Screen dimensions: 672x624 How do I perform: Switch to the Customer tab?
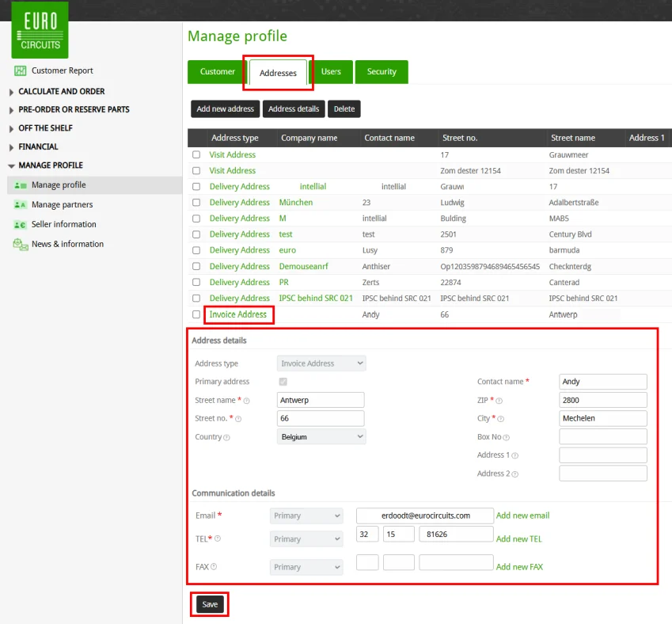click(217, 72)
